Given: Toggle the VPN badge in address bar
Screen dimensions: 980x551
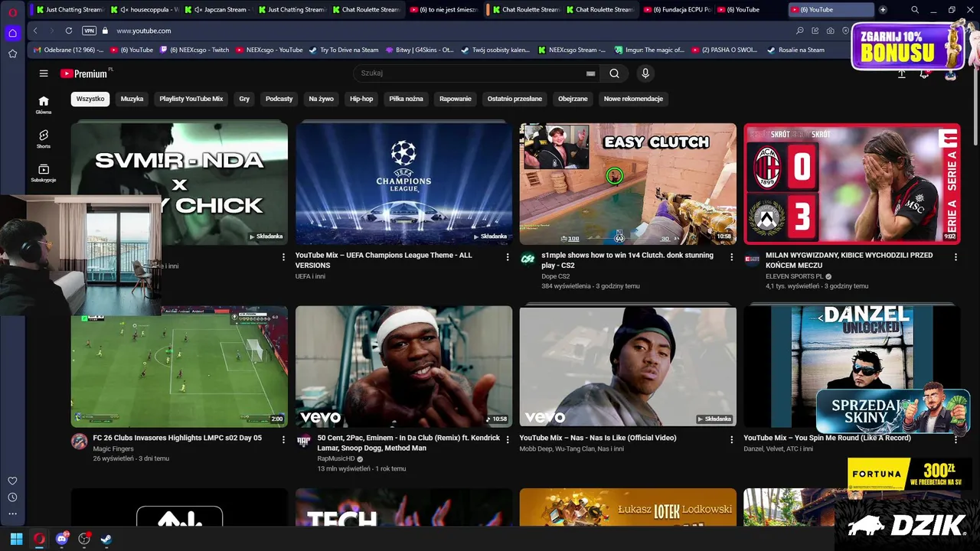Looking at the screenshot, I should click(90, 31).
